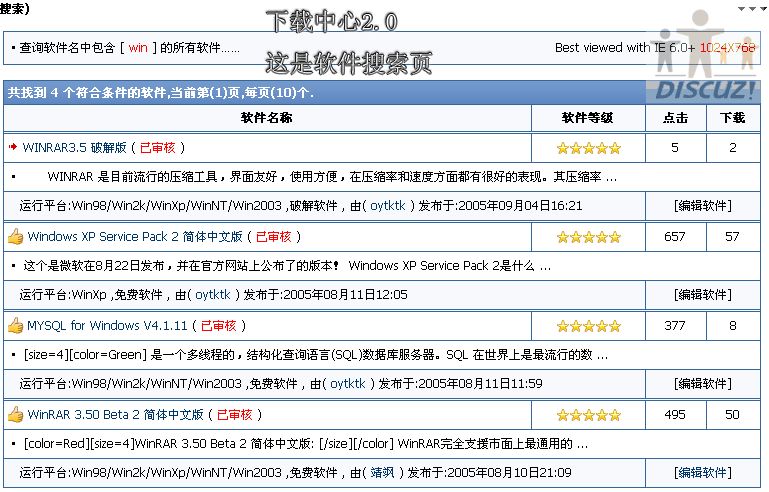Click the 软件名称 column header

[267, 118]
